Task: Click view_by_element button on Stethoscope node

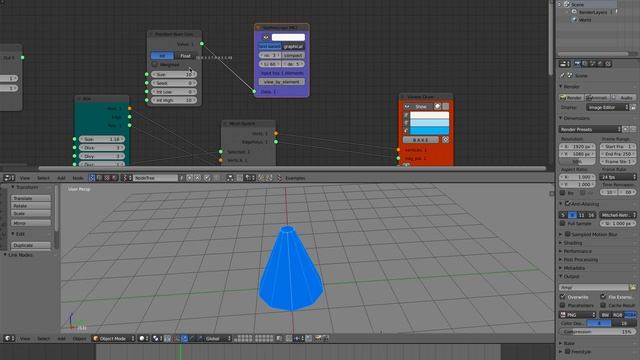Action: pos(281,82)
